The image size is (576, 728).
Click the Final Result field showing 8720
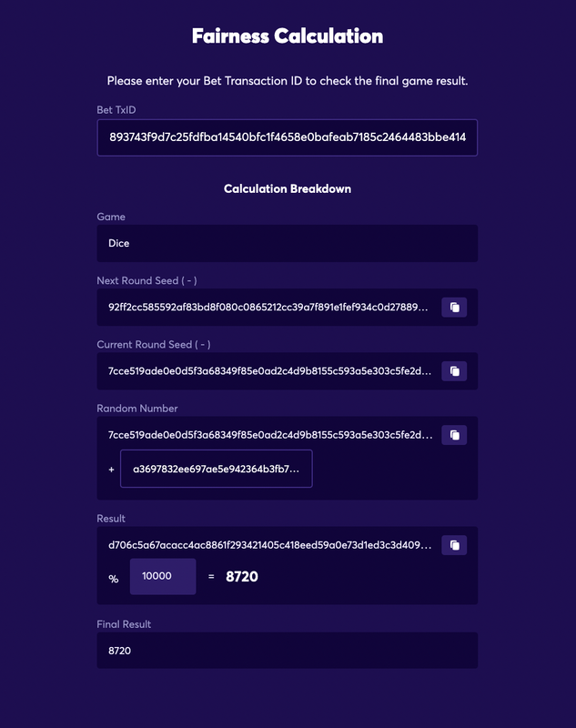coord(288,651)
